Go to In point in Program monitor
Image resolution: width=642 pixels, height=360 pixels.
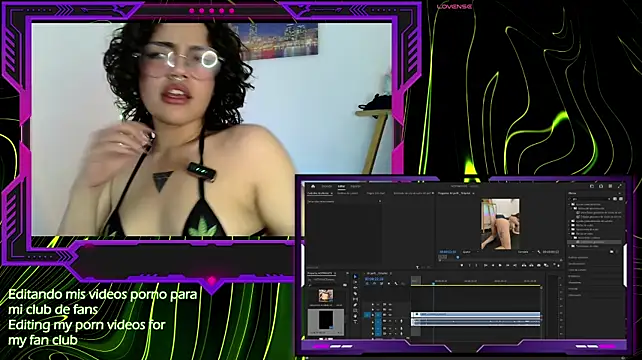[x=485, y=265]
